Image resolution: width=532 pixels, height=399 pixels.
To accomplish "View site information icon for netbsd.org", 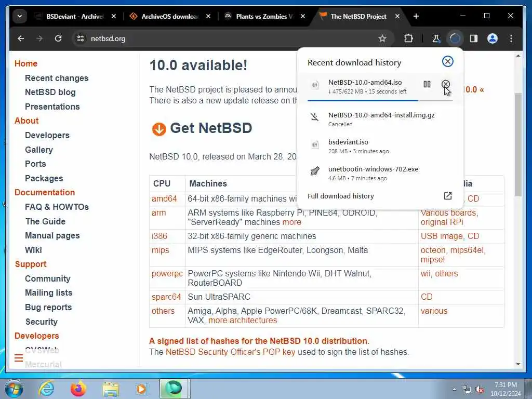I will (x=81, y=38).
